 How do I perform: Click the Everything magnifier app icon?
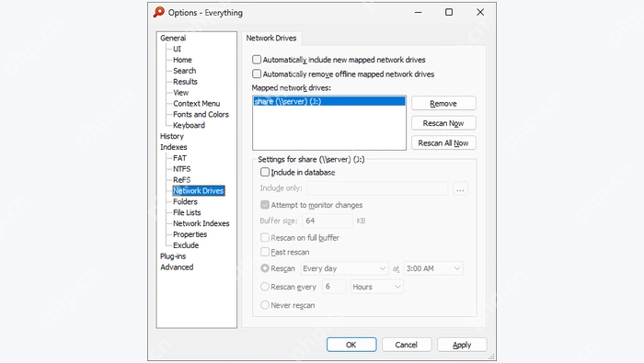pos(159,12)
